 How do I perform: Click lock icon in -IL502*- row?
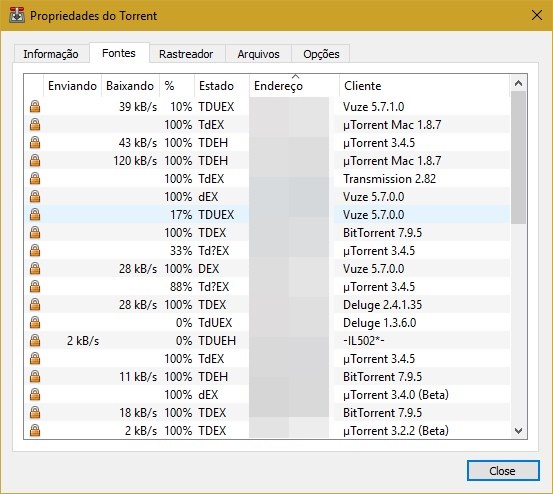pos(35,340)
